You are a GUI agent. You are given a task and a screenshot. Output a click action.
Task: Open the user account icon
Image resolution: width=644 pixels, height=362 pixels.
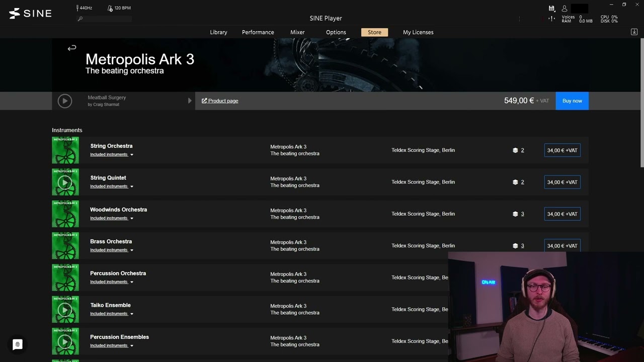565,8
